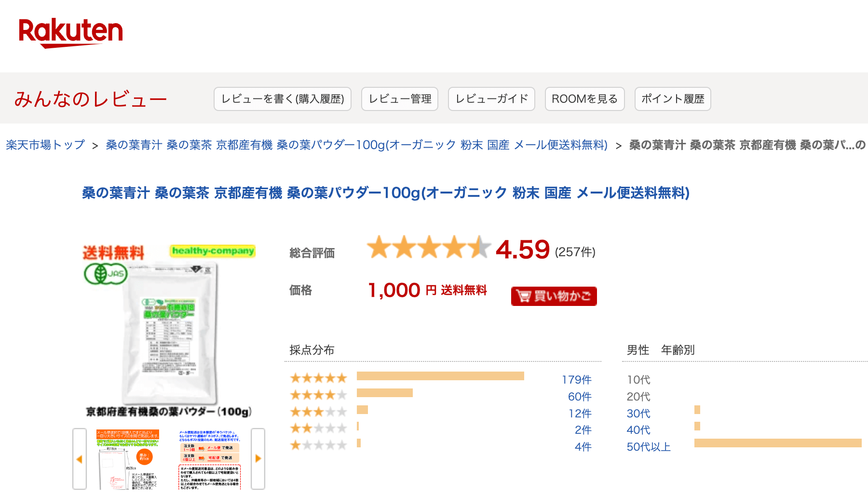868x498 pixels.
Task: Click ROOMを見る button
Action: 585,99
